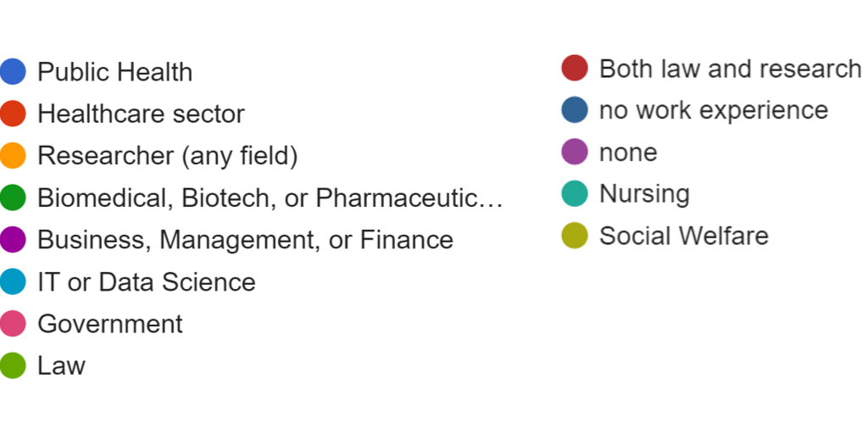
Task: Click the dark red Both law and research dot
Action: coord(575,68)
